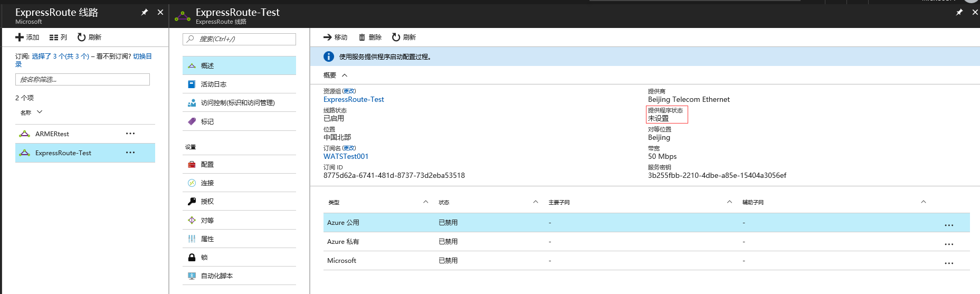Open the ExpressRoute-Test resource group link
Viewport: 980px width, 294px height.
pyautogui.click(x=354, y=99)
